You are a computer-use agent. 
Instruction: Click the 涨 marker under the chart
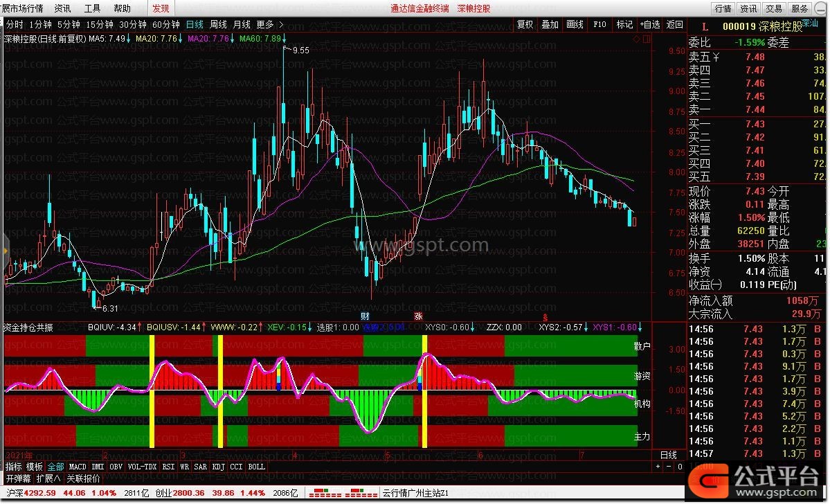[419, 316]
